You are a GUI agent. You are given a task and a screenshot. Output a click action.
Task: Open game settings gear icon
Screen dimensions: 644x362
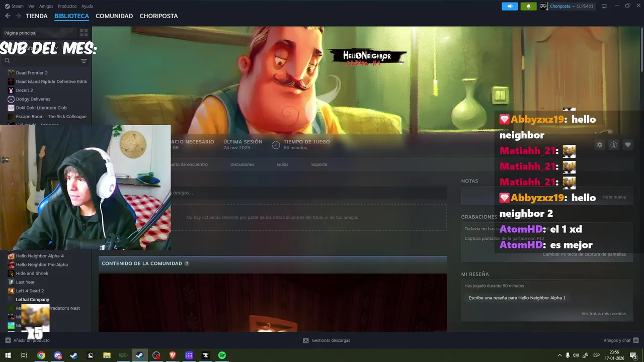tap(599, 145)
